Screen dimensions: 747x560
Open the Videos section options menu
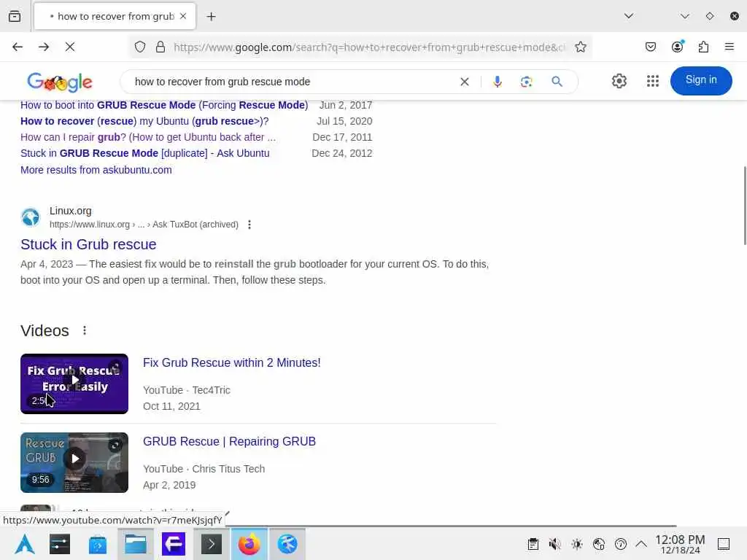click(85, 330)
